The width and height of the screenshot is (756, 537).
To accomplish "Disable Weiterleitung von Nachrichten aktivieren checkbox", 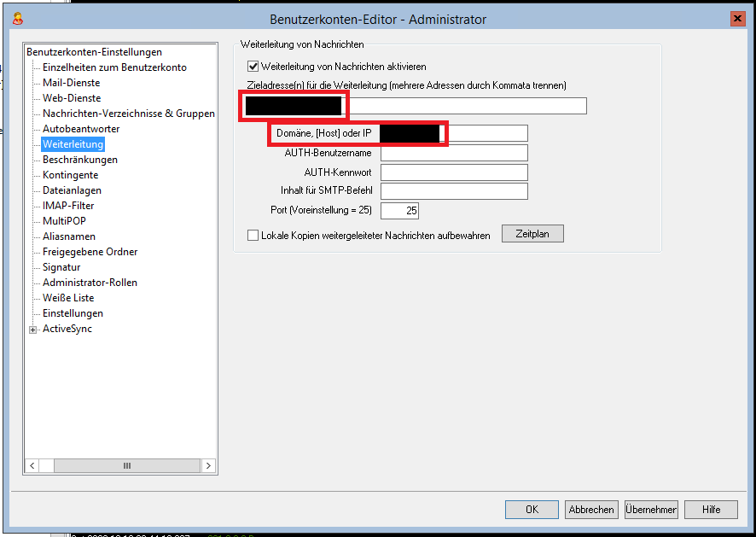I will [x=253, y=67].
